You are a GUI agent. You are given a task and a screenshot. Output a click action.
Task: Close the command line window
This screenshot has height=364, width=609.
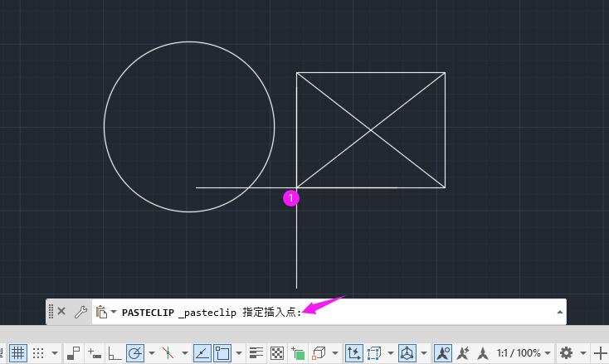coord(61,311)
